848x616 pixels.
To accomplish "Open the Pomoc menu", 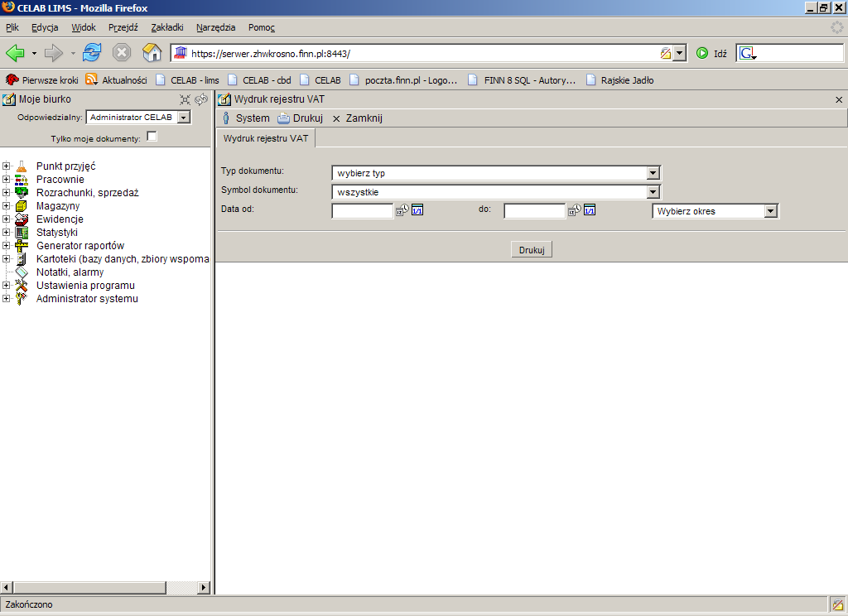I will pyautogui.click(x=262, y=27).
